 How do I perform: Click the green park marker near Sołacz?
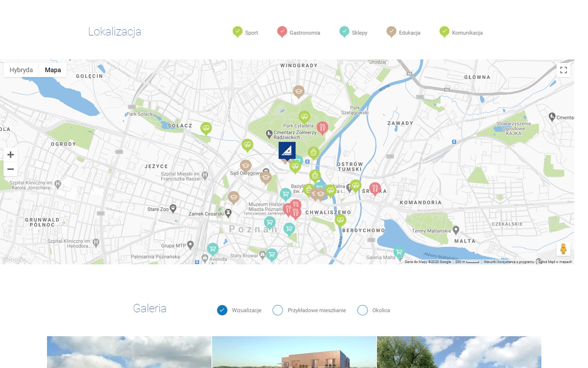coord(206,128)
